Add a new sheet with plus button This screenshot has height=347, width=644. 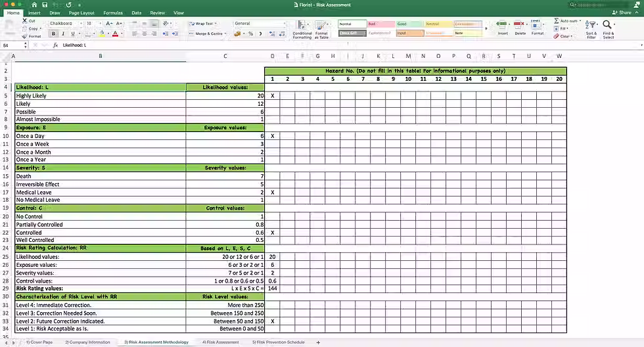click(318, 342)
